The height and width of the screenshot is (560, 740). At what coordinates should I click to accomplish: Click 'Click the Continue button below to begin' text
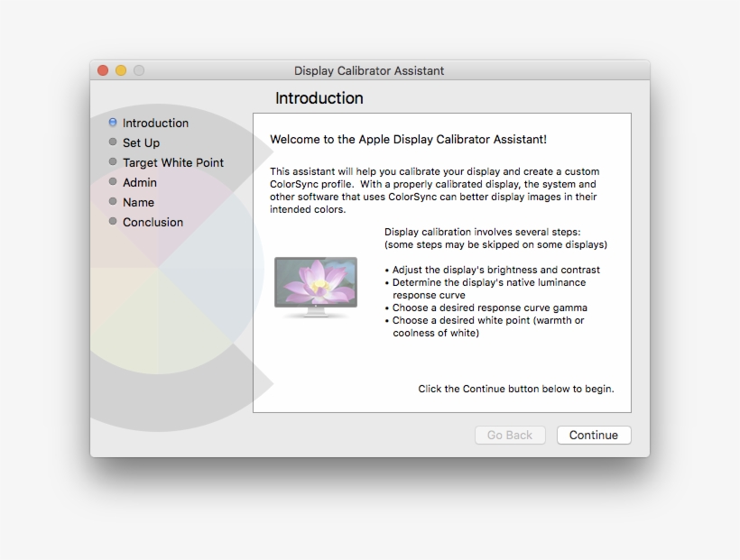click(516, 389)
